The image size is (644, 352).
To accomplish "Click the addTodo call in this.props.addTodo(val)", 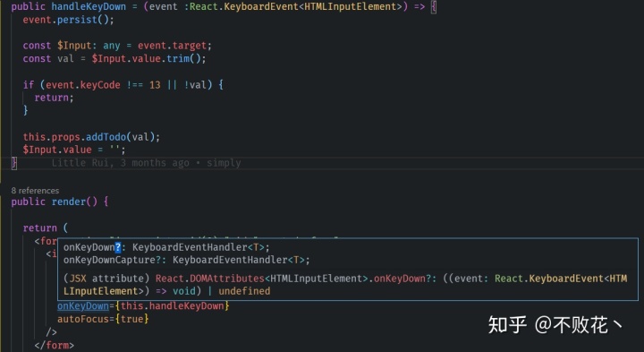I will (x=106, y=137).
